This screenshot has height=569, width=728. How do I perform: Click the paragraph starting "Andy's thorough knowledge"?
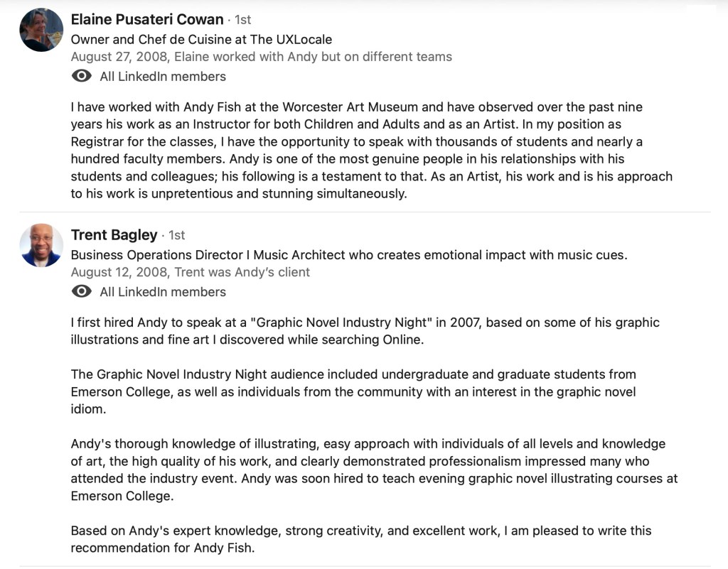point(373,470)
